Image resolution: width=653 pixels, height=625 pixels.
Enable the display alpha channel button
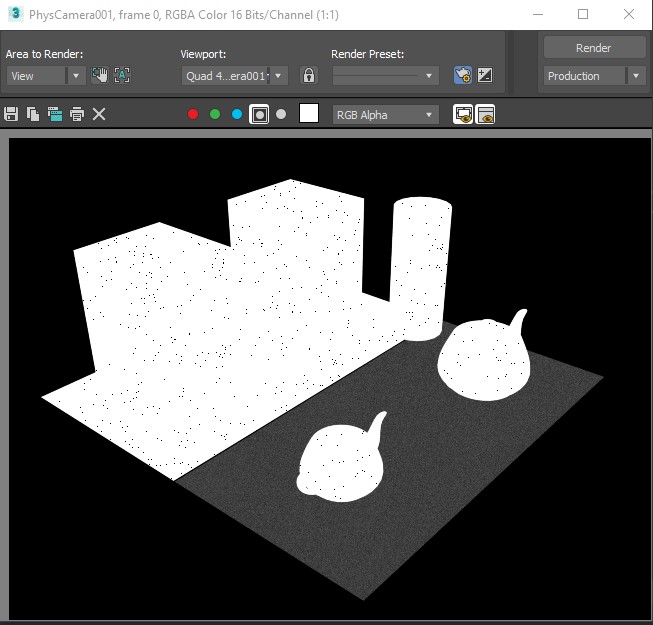click(259, 114)
